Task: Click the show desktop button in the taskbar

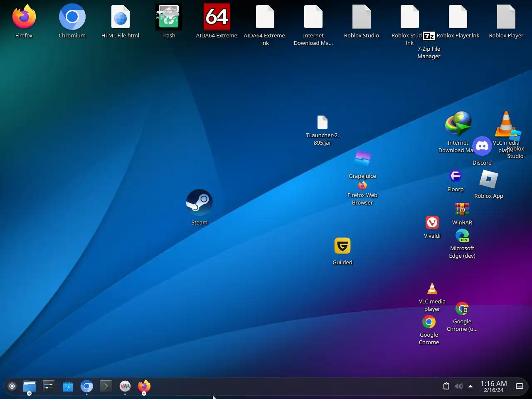Action: 520,386
